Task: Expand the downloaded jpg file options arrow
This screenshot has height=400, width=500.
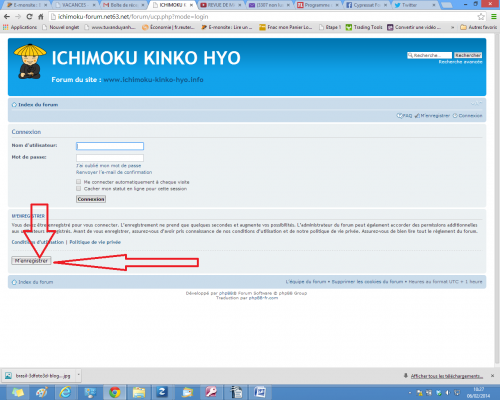Action: click(x=78, y=375)
